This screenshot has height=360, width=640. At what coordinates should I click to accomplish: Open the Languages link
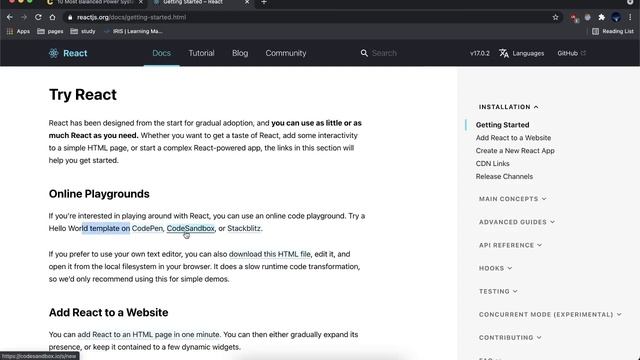pos(528,53)
